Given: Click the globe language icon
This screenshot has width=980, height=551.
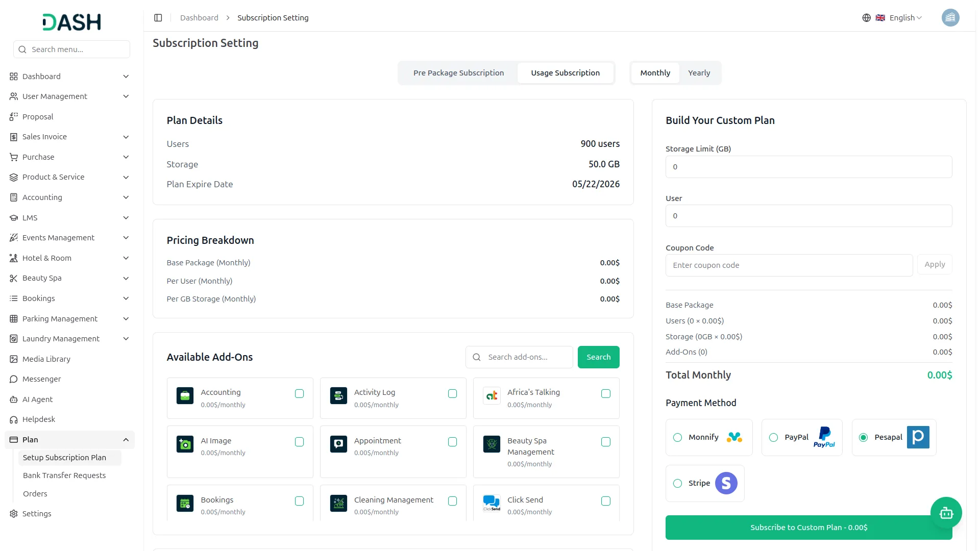Looking at the screenshot, I should pos(866,18).
